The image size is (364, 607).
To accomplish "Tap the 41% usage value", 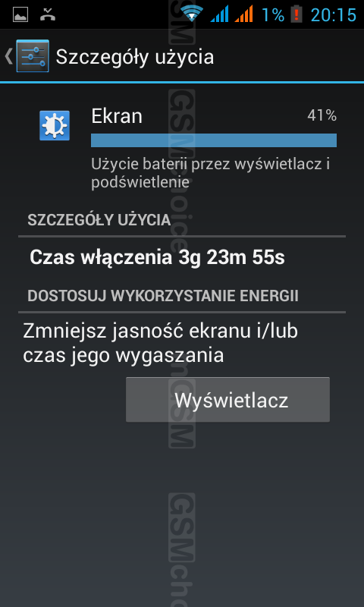I will click(x=322, y=115).
